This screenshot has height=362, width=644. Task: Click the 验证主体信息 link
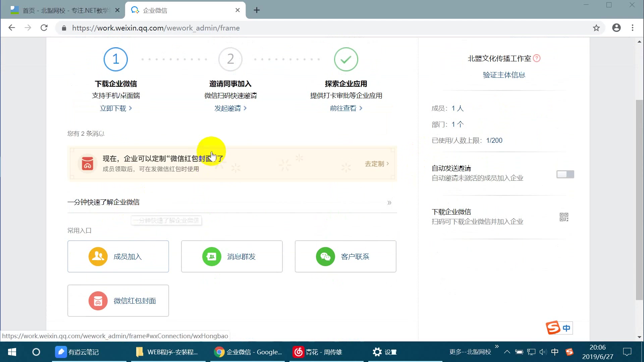504,75
